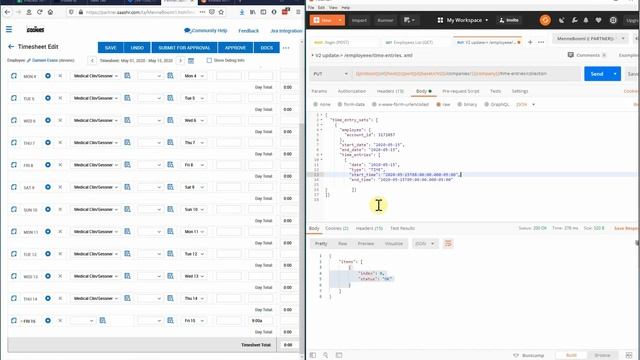
Task: Send the request in Postman
Action: pos(597,74)
